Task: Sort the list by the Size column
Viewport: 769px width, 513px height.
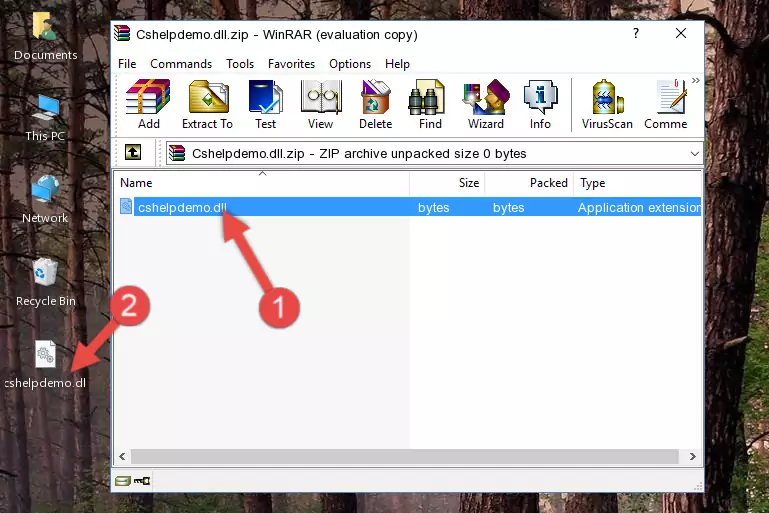Action: 447,183
